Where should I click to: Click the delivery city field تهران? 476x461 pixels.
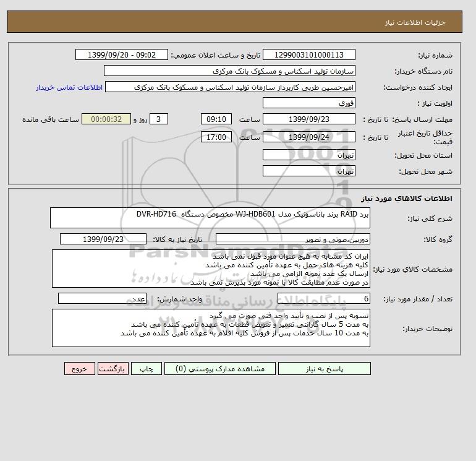(308, 171)
